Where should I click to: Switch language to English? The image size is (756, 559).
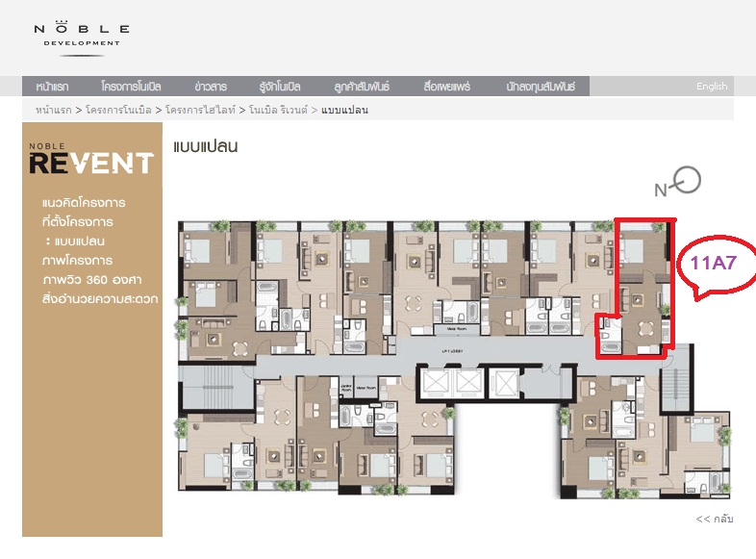pyautogui.click(x=712, y=87)
